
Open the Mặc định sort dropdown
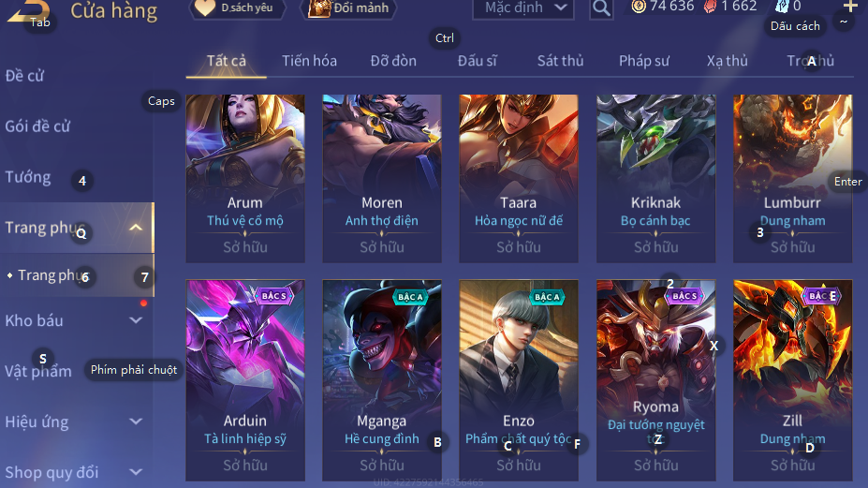pyautogui.click(x=523, y=8)
